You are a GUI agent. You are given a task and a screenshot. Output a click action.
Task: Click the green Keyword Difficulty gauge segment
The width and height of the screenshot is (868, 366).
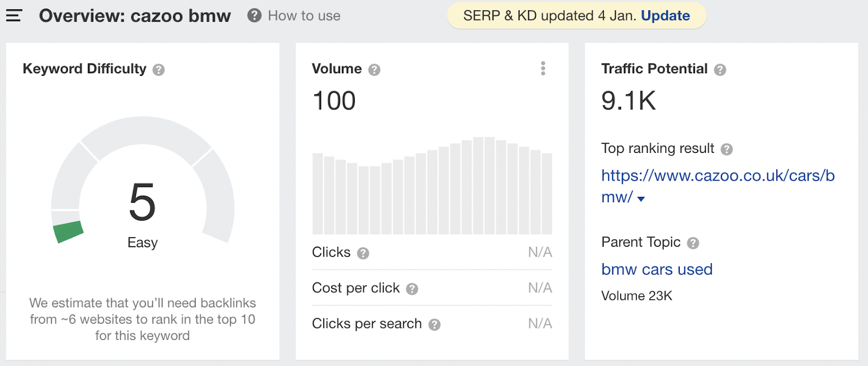pyautogui.click(x=68, y=232)
